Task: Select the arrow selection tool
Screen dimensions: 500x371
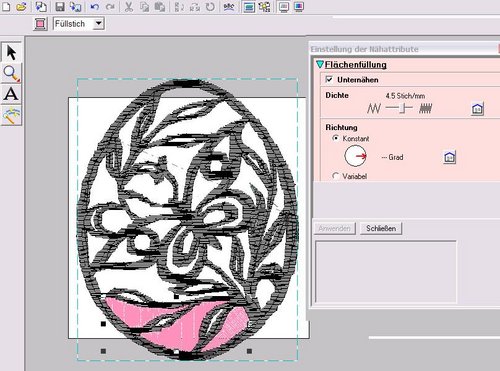Action: [11, 52]
